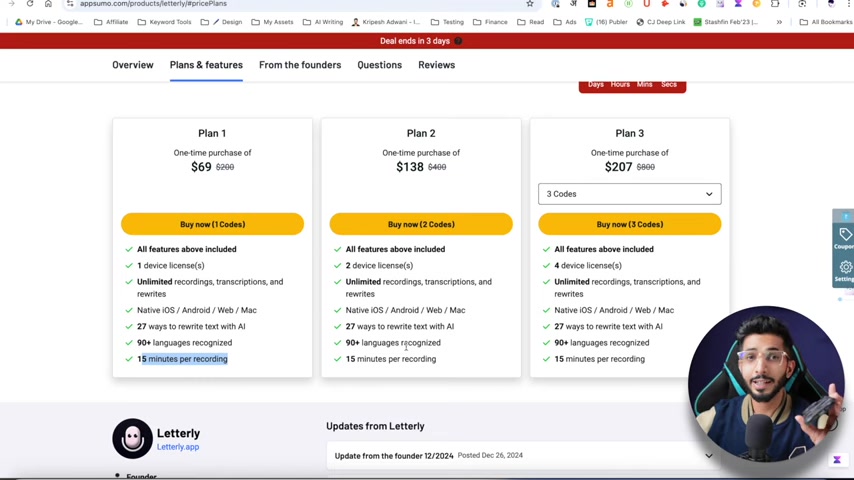Reload the page
The width and height of the screenshot is (854, 480).
(x=30, y=4)
